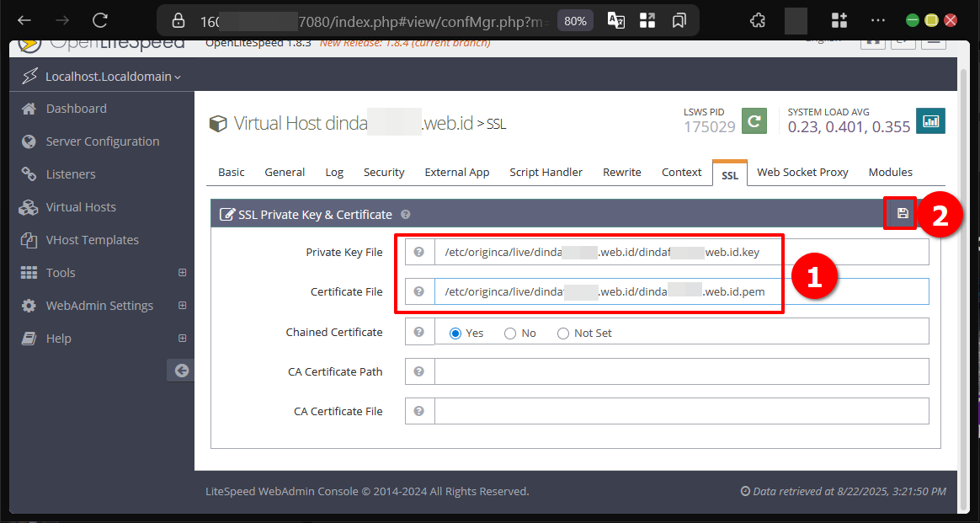Open the real-time stats chart icon
The image size is (980, 523).
pyautogui.click(x=930, y=121)
